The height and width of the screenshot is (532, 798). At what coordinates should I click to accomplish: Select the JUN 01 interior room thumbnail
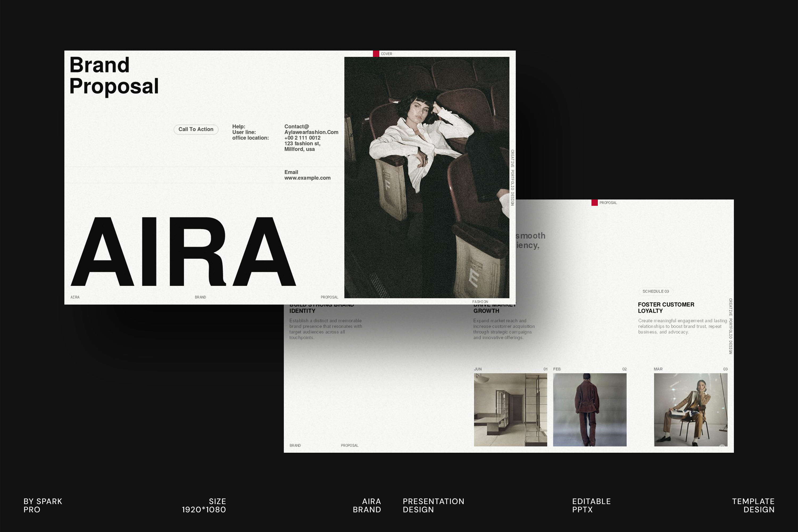pos(510,410)
